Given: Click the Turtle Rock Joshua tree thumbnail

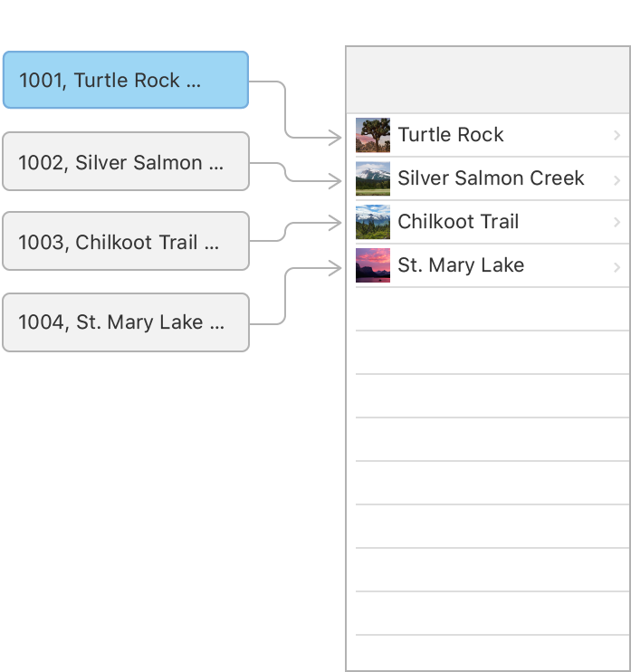Looking at the screenshot, I should point(373,135).
